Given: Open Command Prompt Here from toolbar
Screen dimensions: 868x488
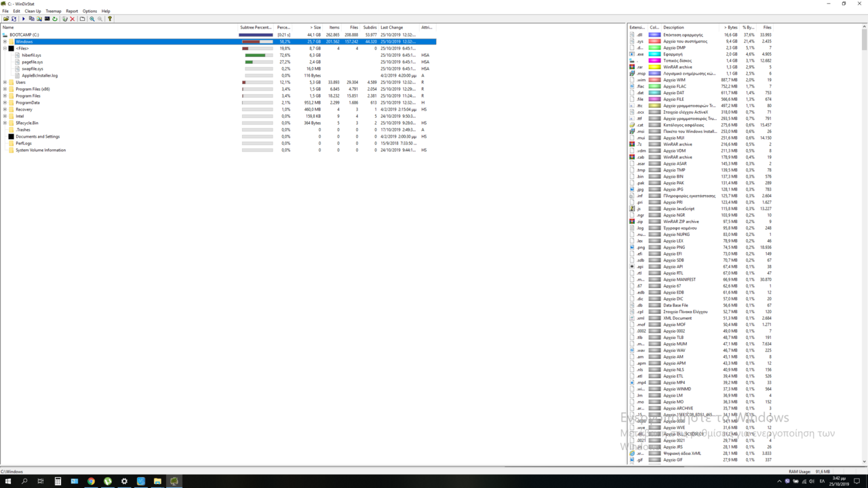Looking at the screenshot, I should click(47, 19).
